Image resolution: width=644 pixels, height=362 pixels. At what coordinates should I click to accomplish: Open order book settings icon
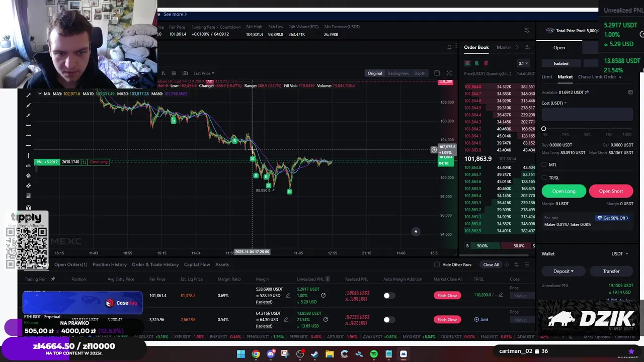527,47
